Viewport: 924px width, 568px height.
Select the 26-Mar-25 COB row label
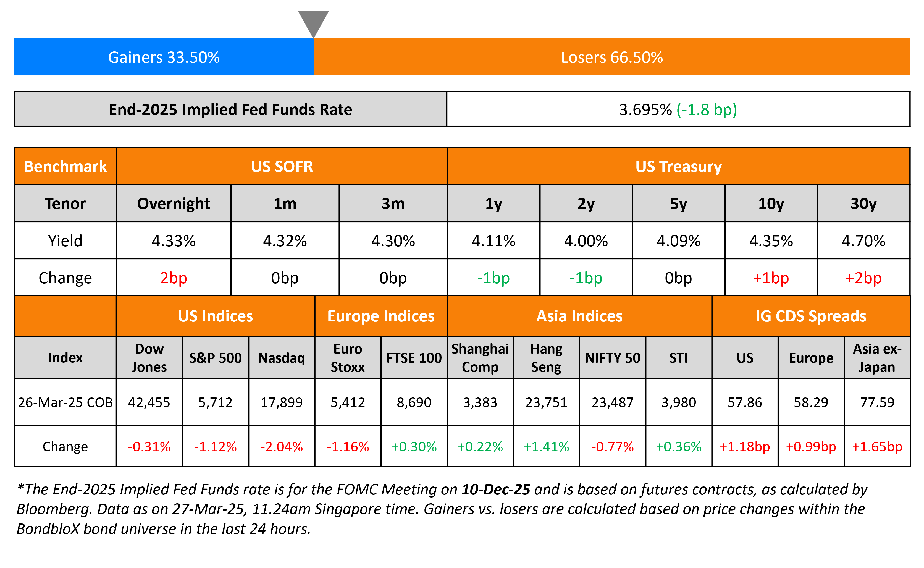coord(65,402)
